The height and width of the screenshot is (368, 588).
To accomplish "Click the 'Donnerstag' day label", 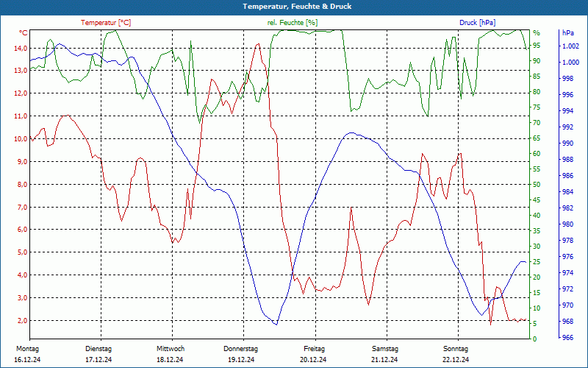I will 241,349.
